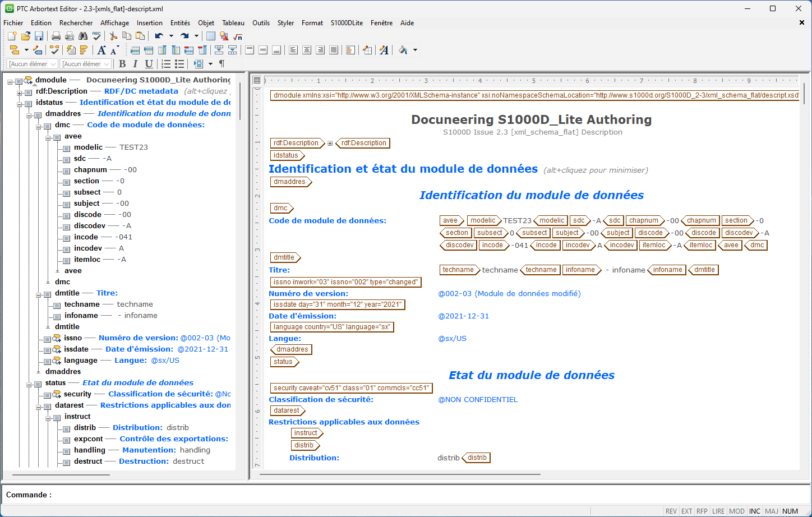Redo the last undone action

click(184, 36)
